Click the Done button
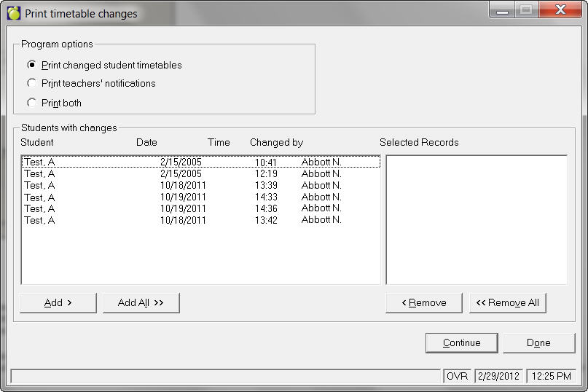The width and height of the screenshot is (588, 392). pos(538,342)
